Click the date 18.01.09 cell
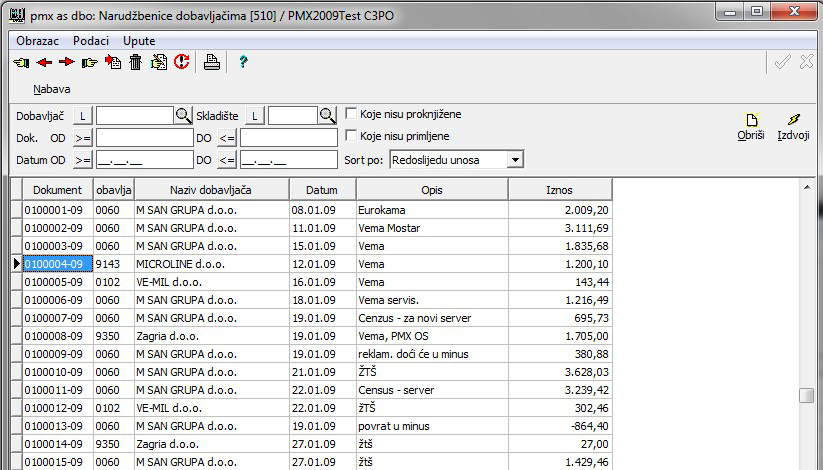 click(322, 300)
